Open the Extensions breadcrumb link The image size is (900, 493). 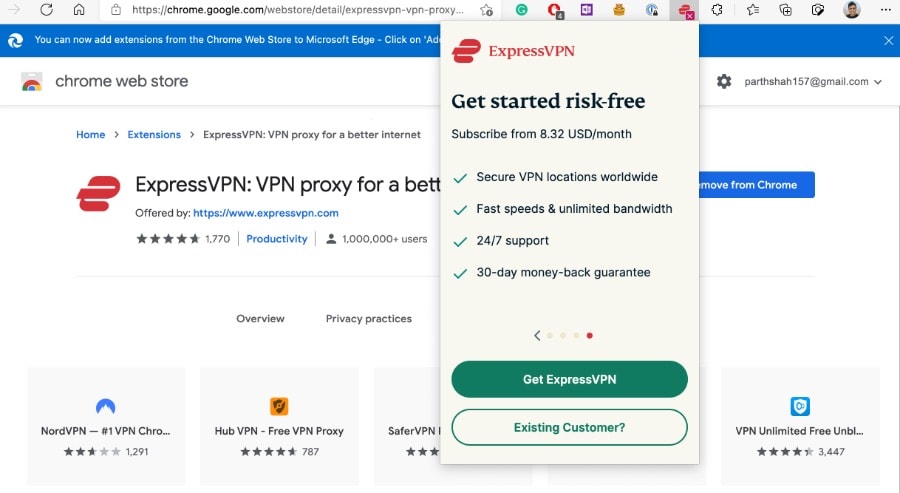(154, 134)
